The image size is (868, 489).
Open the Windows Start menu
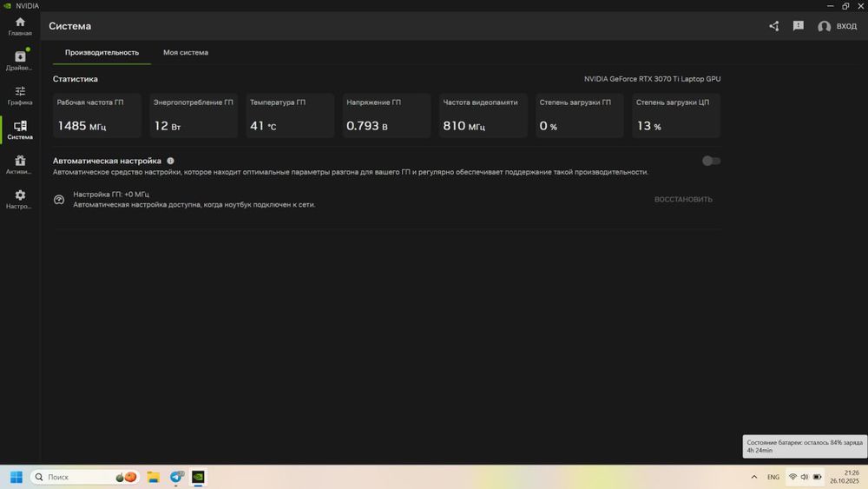[16, 477]
